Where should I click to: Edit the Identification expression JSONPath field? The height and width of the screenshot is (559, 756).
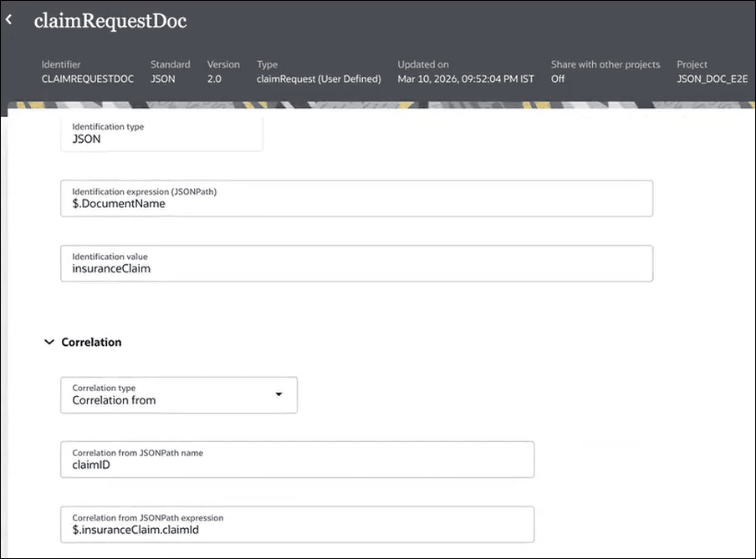pos(355,198)
